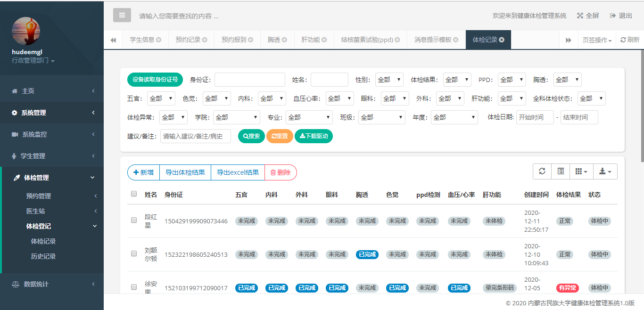Expand 学生管理 in the sidebar

[x=52, y=156]
